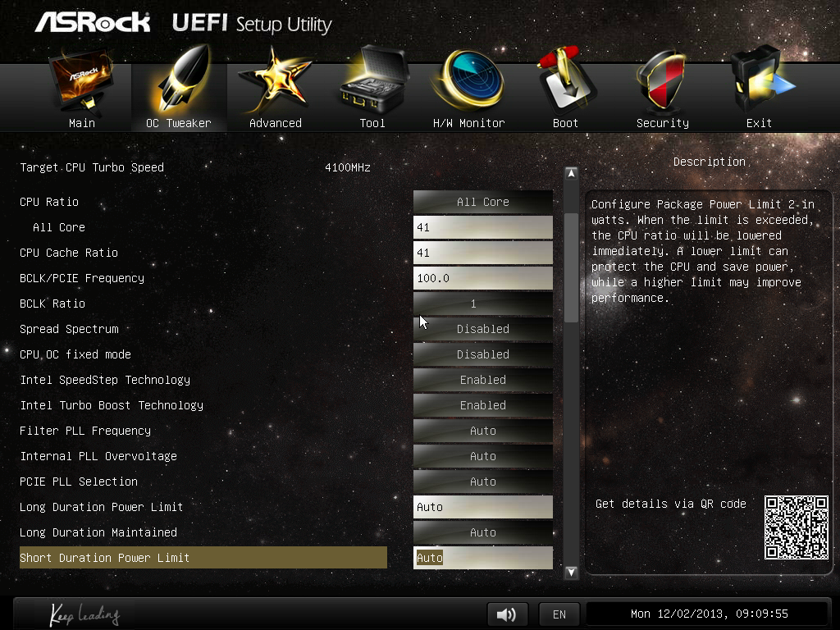Screen dimensions: 840x630
Task: Open the Security shield icon
Action: [x=662, y=82]
